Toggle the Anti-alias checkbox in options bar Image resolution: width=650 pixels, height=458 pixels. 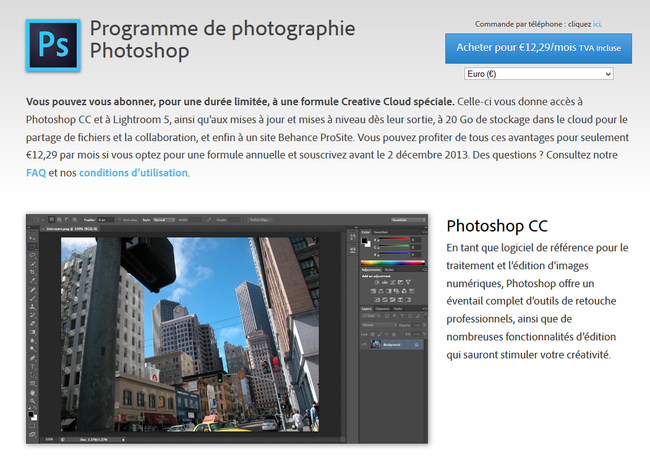coord(119,220)
